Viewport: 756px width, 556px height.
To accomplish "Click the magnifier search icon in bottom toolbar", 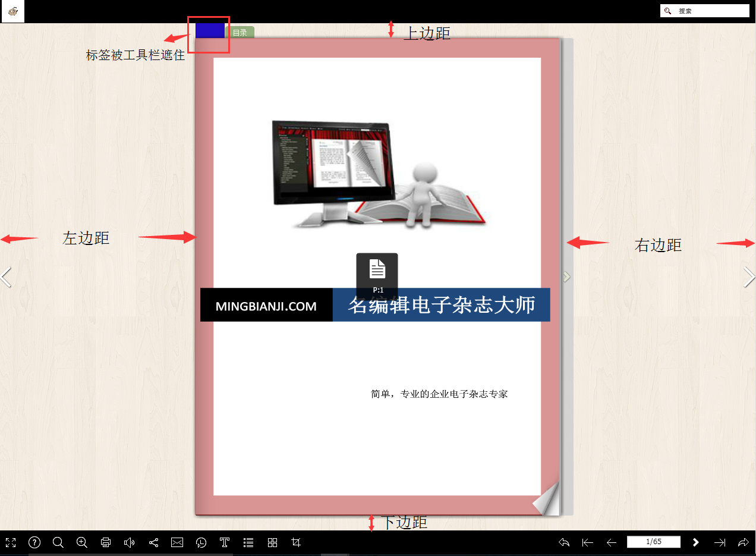I will point(58,542).
